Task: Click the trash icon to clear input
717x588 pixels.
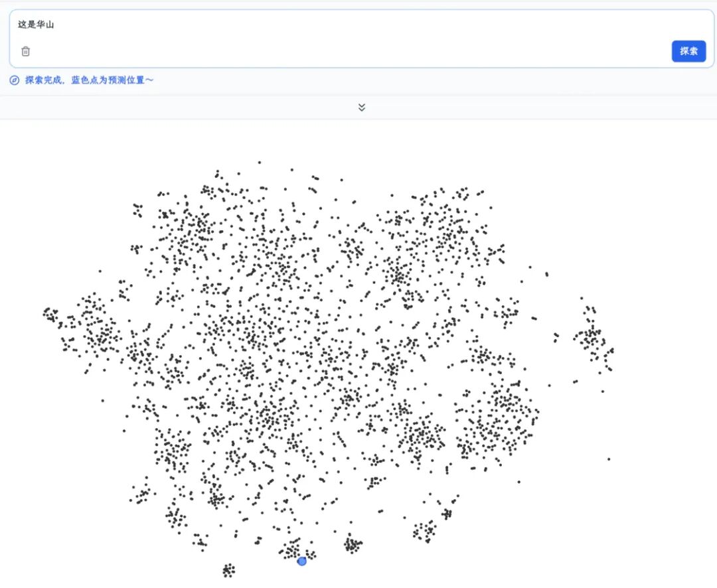Action: [x=26, y=51]
